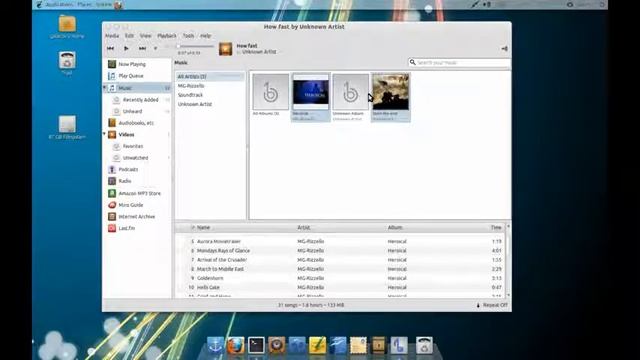Open the Applications menu in top panel
This screenshot has width=640, height=360.
pyautogui.click(x=60, y=5)
